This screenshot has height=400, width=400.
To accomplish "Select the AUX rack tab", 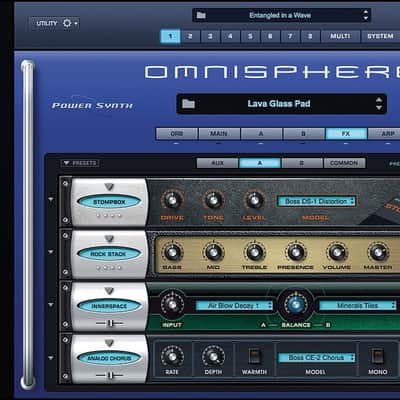I will [217, 163].
